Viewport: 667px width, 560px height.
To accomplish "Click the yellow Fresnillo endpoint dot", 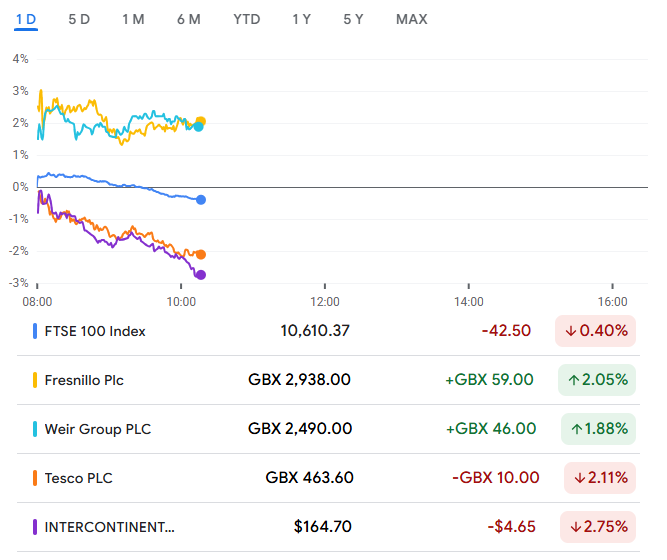I will 201,121.
